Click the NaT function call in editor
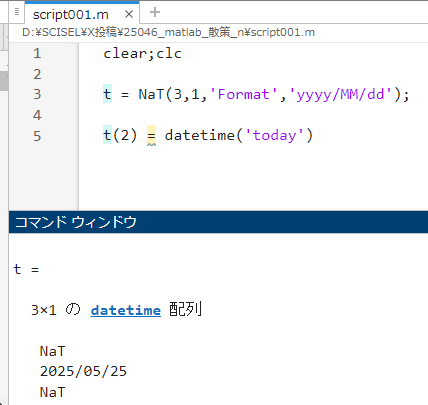The height and width of the screenshot is (405, 428). (151, 94)
